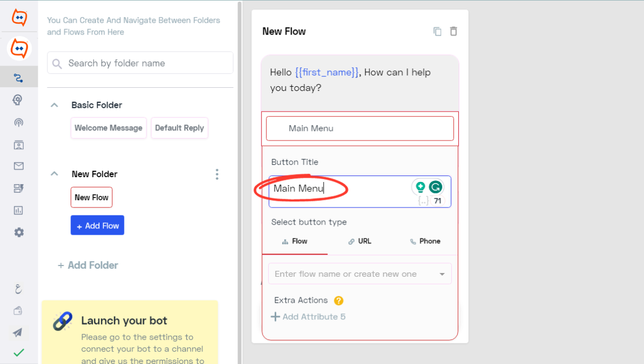Collapse the Basic Folder section
Image resolution: width=644 pixels, height=364 pixels.
point(54,105)
